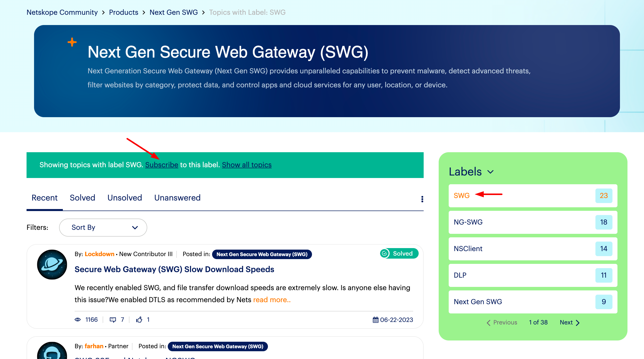Click 'Partner' rank text on farhan's post

point(118,346)
